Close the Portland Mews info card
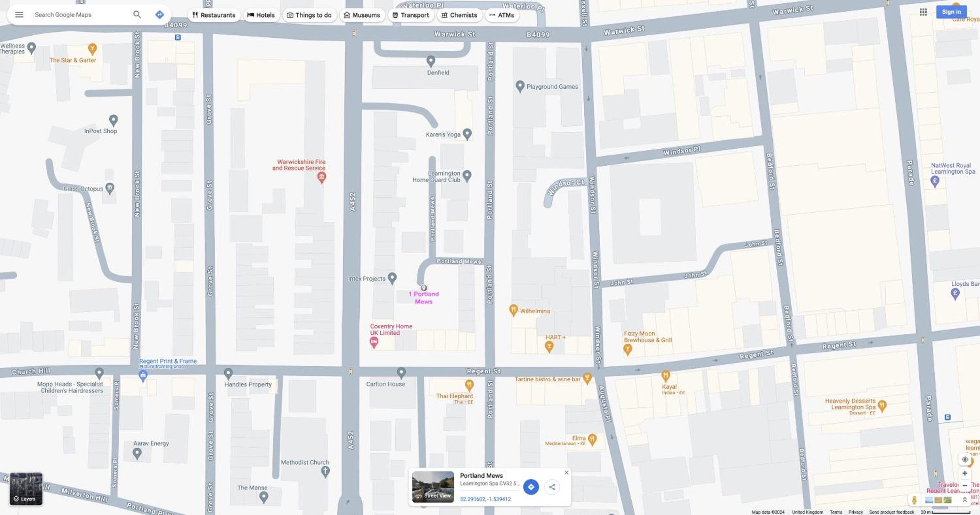This screenshot has height=515, width=980. click(x=566, y=473)
